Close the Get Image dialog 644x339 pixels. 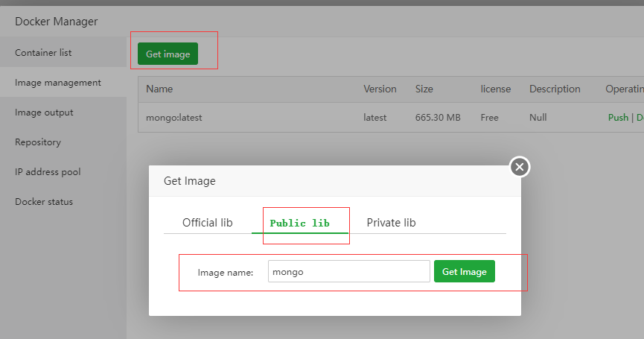pyautogui.click(x=520, y=167)
